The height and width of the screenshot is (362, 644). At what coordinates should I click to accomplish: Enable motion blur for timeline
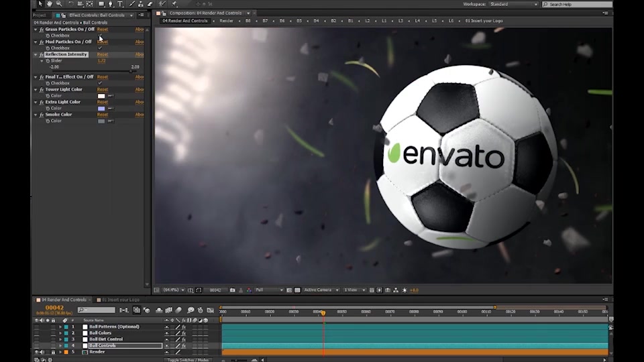pyautogui.click(x=178, y=310)
